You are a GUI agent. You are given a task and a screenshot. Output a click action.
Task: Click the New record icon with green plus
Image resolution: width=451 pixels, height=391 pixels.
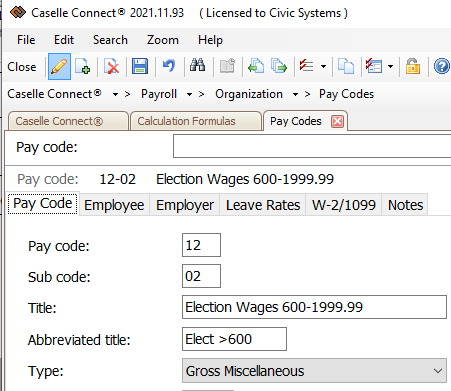(82, 66)
